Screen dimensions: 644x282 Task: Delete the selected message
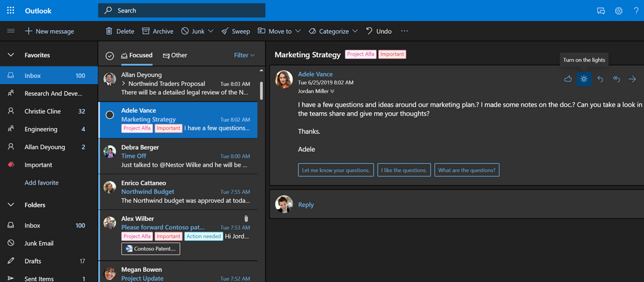tap(120, 32)
